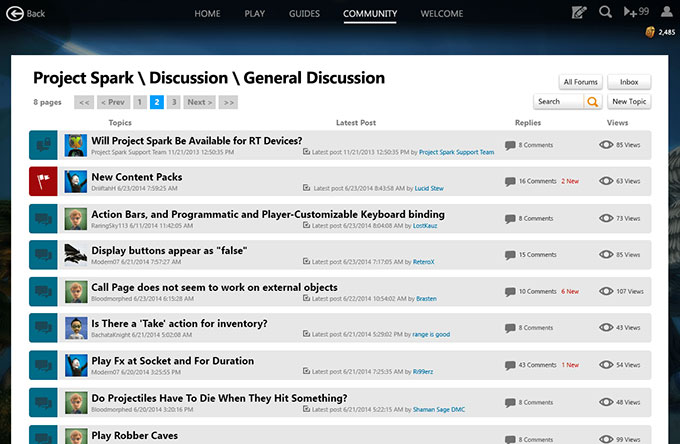Click eye views icon on New Content Packs row
The image size is (680, 444).
pyautogui.click(x=606, y=181)
